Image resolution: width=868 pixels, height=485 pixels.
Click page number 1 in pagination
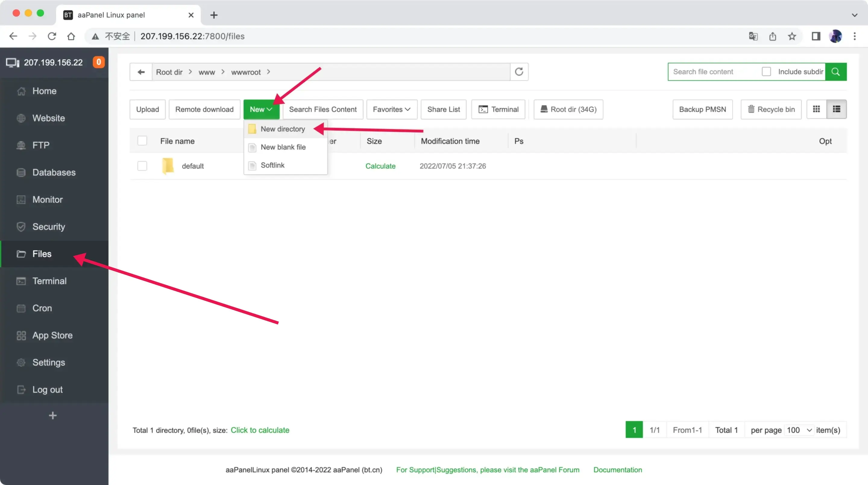634,430
